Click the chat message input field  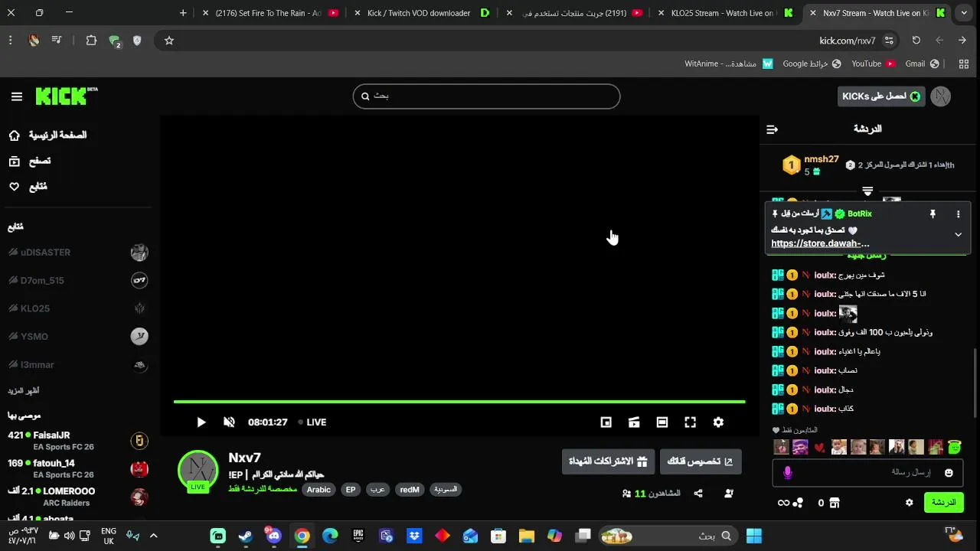pos(867,473)
